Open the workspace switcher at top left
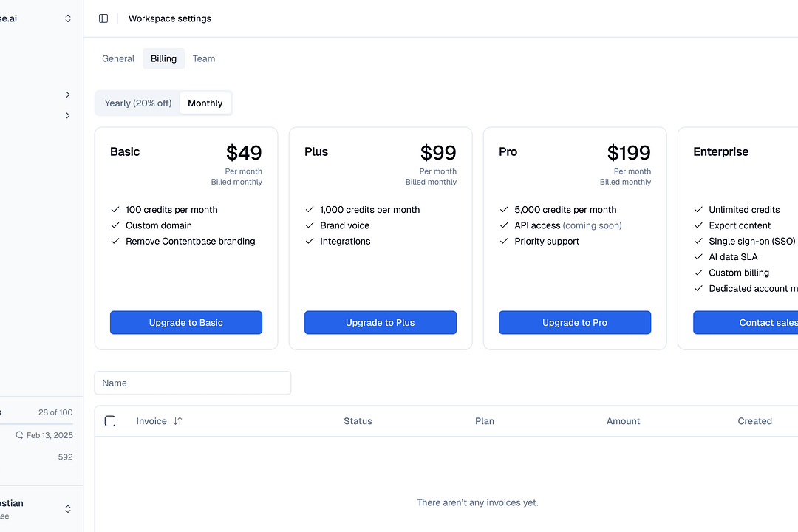The image size is (798, 532). [66, 18]
